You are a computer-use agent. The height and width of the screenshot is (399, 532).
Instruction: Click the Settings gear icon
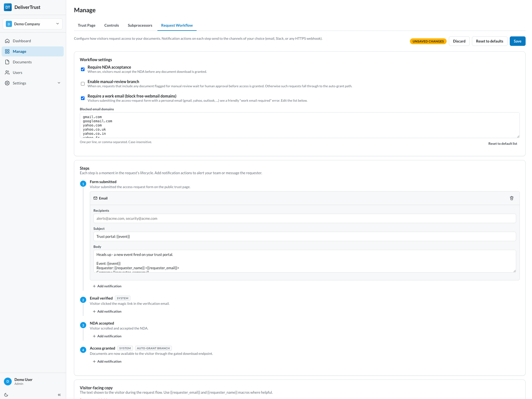pos(7,83)
